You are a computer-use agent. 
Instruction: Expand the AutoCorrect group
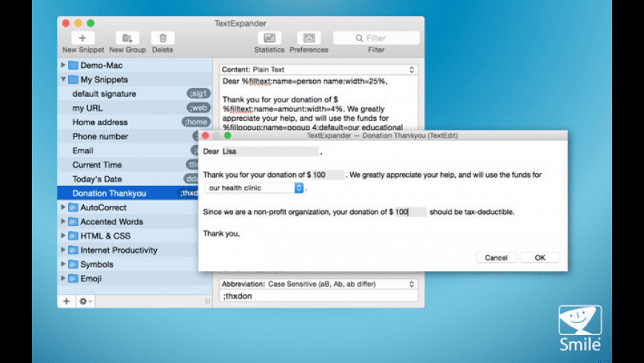[63, 207]
